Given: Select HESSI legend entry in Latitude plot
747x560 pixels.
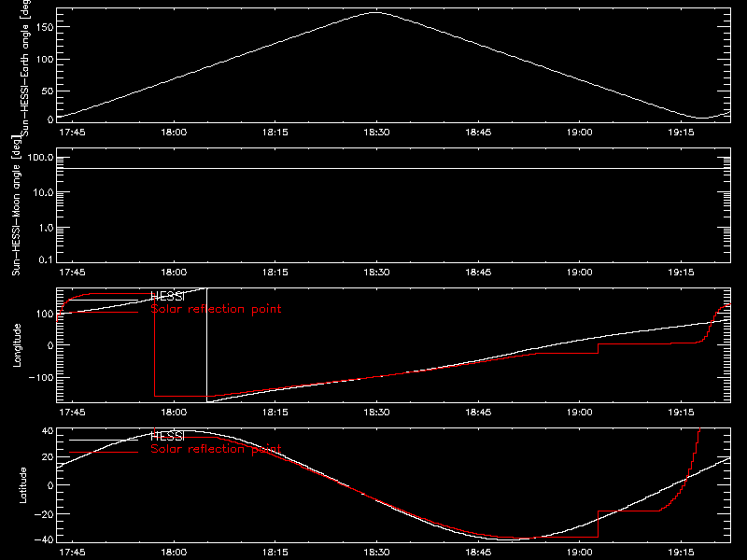Looking at the screenshot, I should pyautogui.click(x=167, y=436).
